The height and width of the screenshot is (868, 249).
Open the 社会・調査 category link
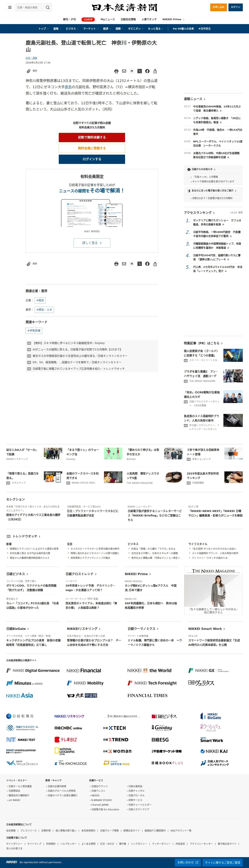coord(32,58)
